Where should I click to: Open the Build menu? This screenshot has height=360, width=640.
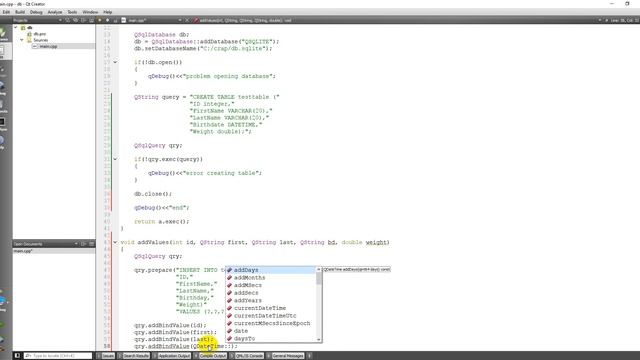tap(20, 12)
